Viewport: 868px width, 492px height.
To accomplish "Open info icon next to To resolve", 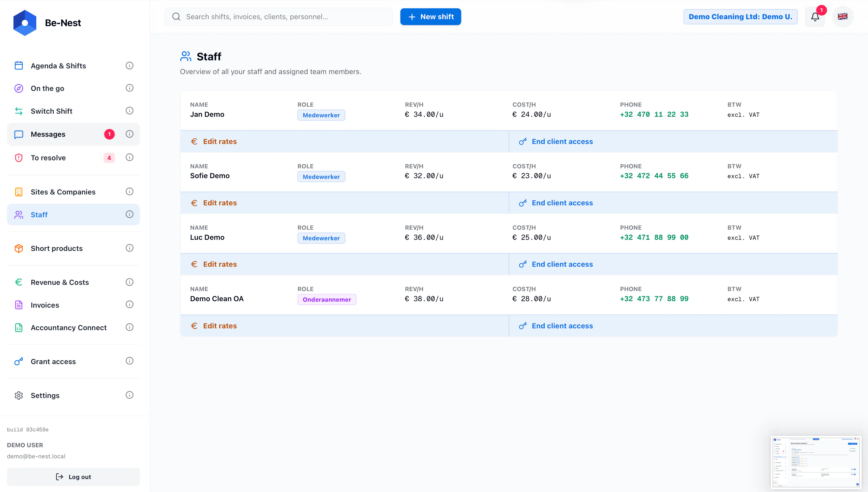I will pyautogui.click(x=130, y=157).
